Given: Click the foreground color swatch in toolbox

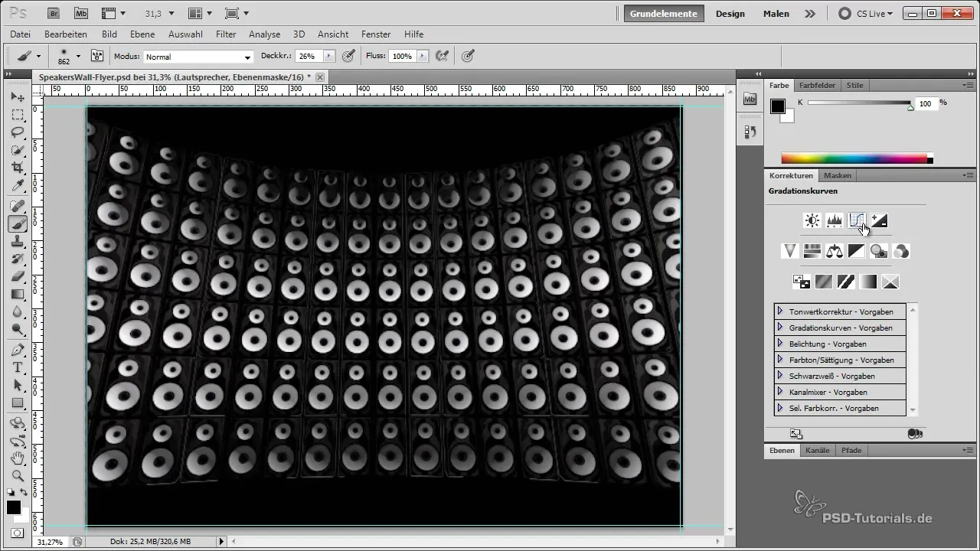Looking at the screenshot, I should pyautogui.click(x=14, y=507).
